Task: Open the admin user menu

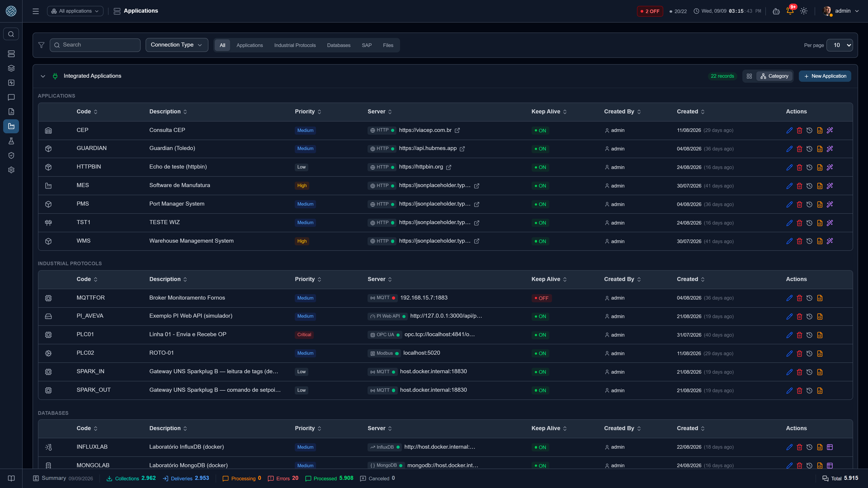Action: coord(841,11)
